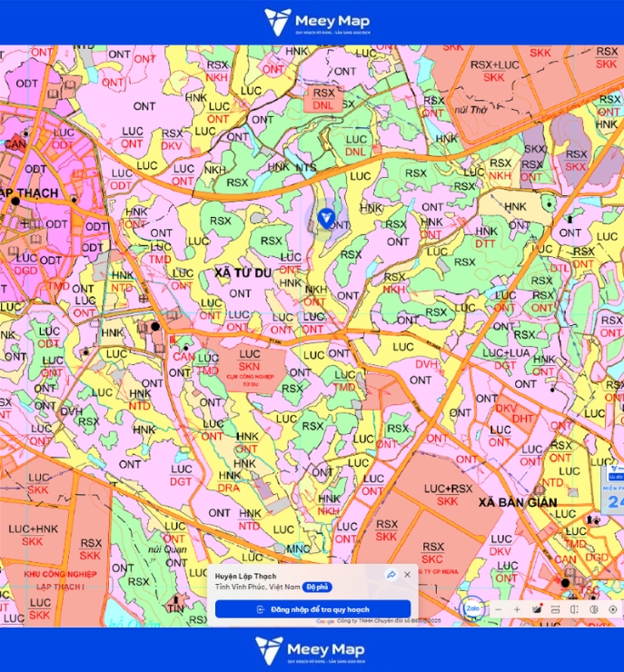Click the TIN religious site label
Image resolution: width=624 pixels, height=672 pixels.
175,608
